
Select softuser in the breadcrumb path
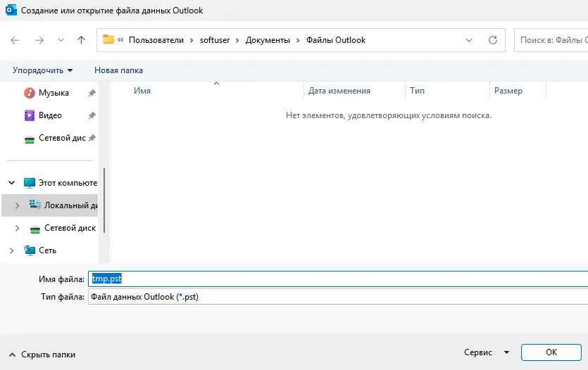pos(215,40)
